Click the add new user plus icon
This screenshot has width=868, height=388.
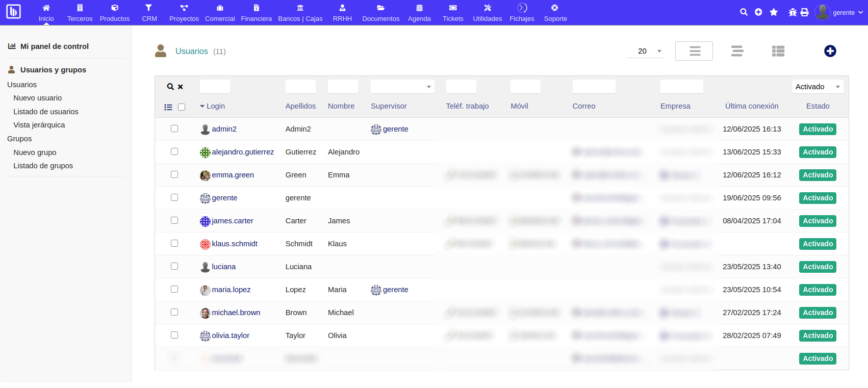tap(830, 51)
